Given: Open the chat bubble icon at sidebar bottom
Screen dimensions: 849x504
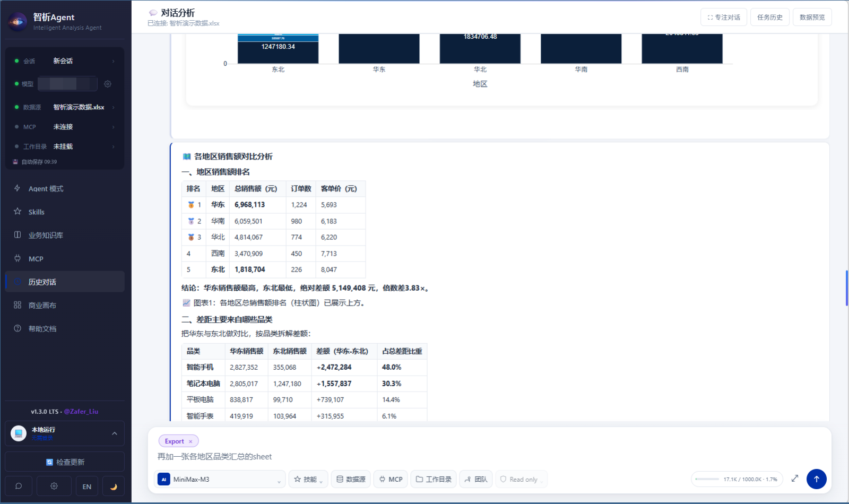Looking at the screenshot, I should pyautogui.click(x=19, y=486).
